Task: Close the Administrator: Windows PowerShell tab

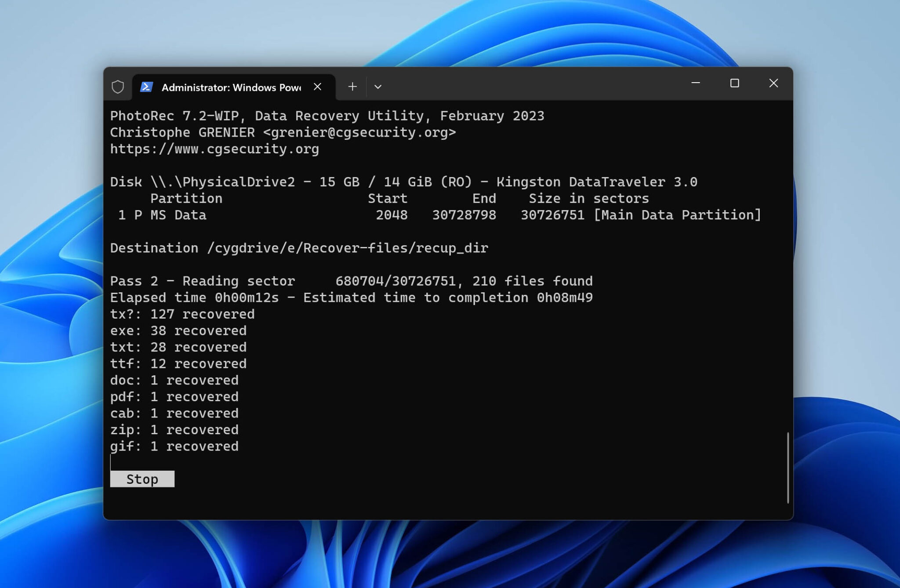Action: pos(318,87)
